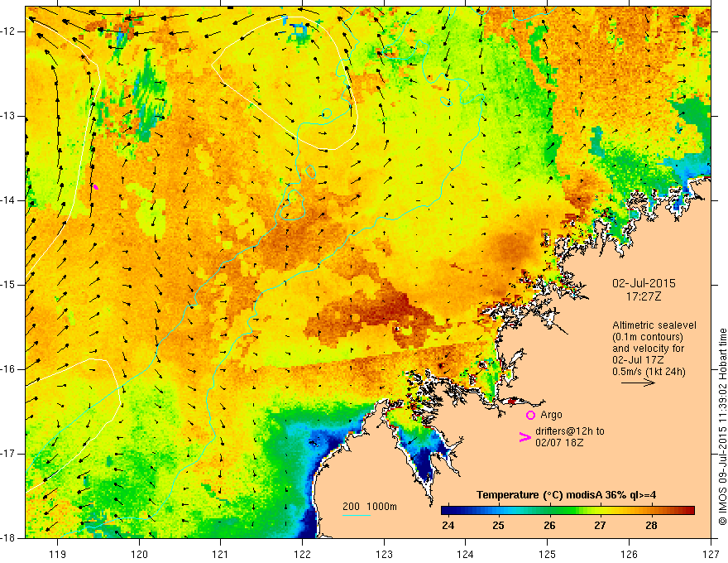This screenshot has height=563, width=728.
Task: Click the 'drifters@12h to' legend text
Action: (570, 431)
